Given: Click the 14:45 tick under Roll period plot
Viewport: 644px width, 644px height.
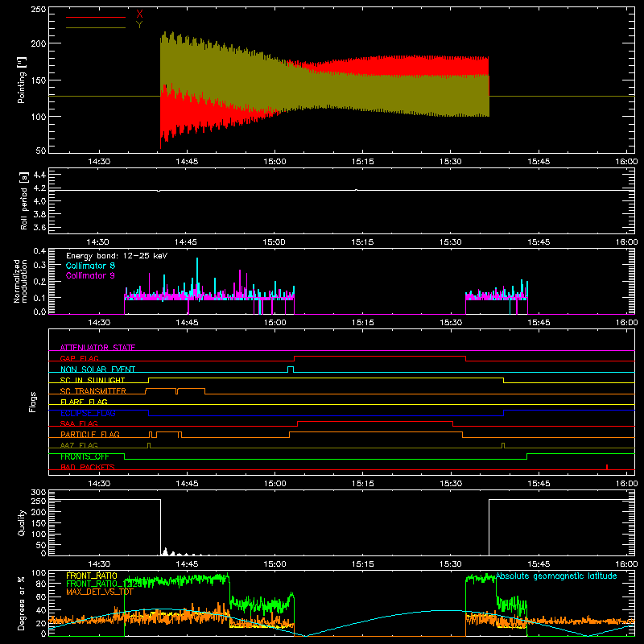Looking at the screenshot, I should pyautogui.click(x=186, y=242).
